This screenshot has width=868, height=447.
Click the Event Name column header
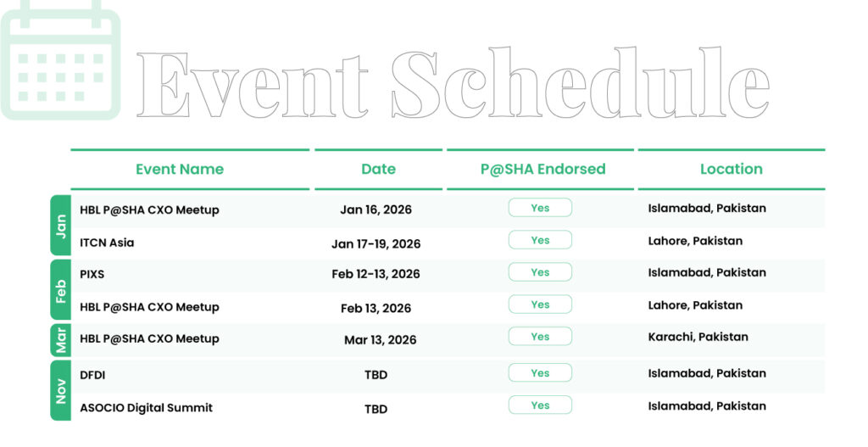(x=180, y=169)
